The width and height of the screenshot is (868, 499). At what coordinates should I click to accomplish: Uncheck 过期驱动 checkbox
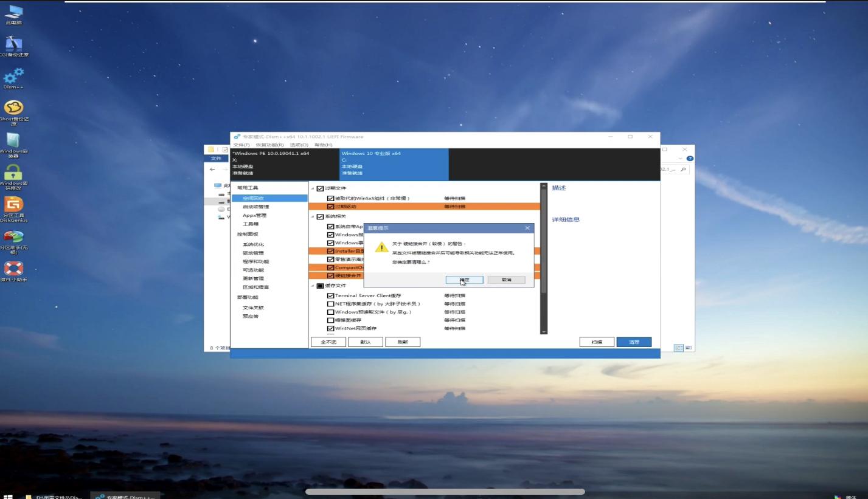(x=330, y=207)
